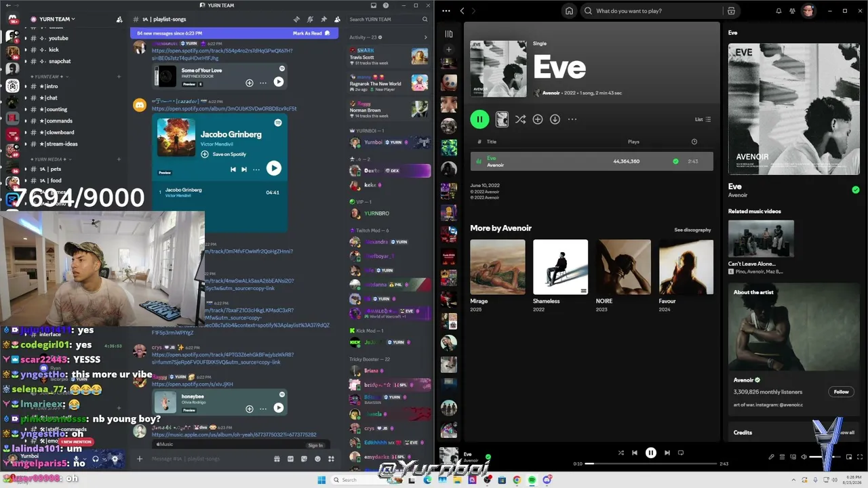
Task: Mute Spotify volume speaker icon
Action: coord(804,457)
